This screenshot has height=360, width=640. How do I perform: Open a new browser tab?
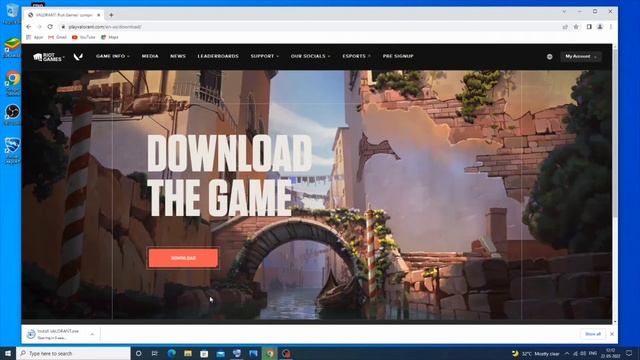pyautogui.click(x=111, y=15)
